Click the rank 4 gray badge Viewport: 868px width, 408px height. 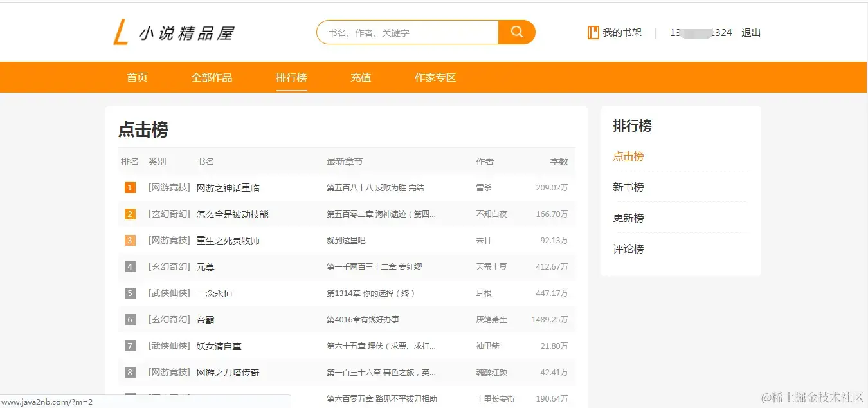130,267
